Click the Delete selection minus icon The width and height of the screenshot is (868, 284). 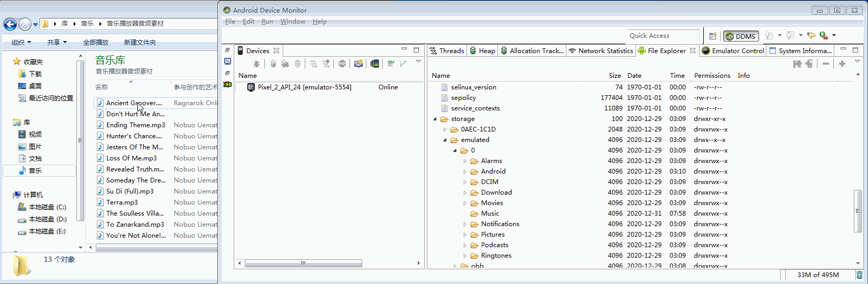coord(826,64)
